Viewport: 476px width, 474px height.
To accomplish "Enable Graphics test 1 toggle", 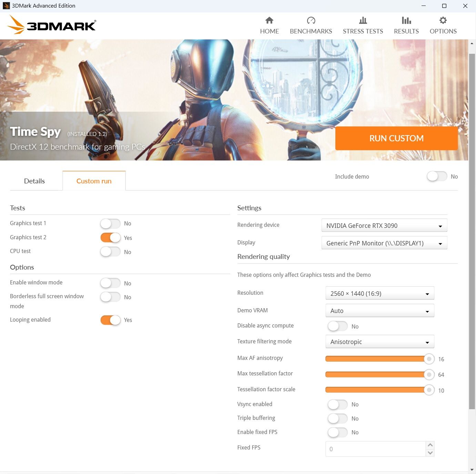I will click(110, 223).
